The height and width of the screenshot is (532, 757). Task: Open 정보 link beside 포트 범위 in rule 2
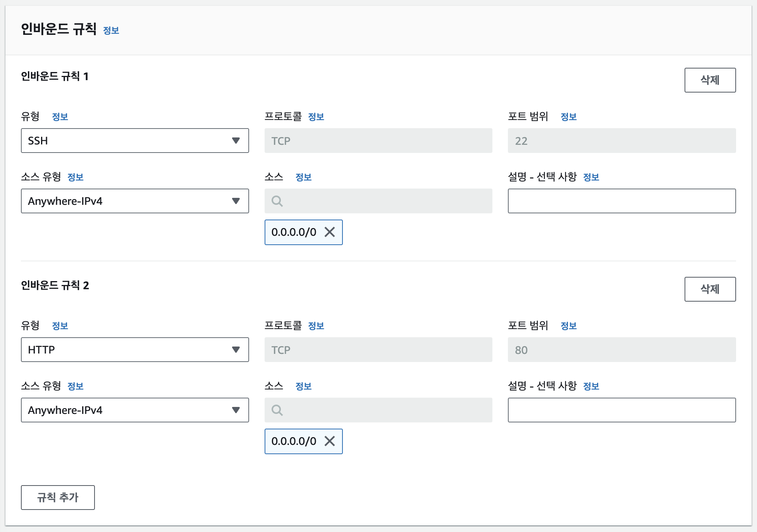(x=568, y=326)
